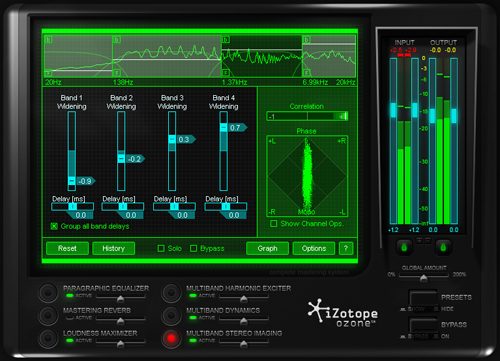This screenshot has width=500, height=361.
Task: Flip the global Bypass/On switch
Action: 423,325
